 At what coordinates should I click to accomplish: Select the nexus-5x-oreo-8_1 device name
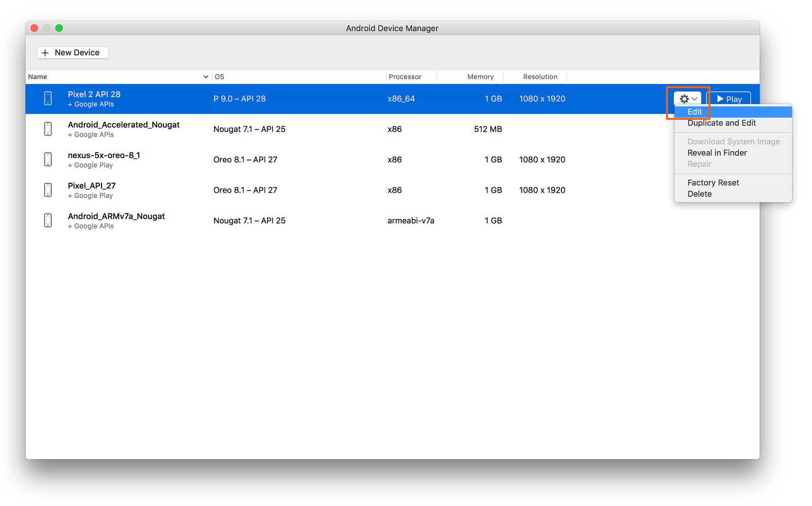click(x=104, y=155)
